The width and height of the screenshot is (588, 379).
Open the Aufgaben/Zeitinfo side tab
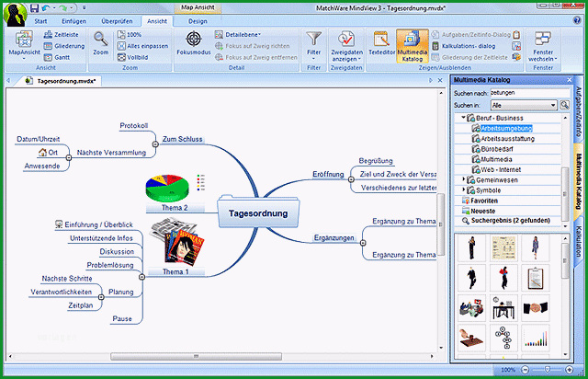[579, 111]
